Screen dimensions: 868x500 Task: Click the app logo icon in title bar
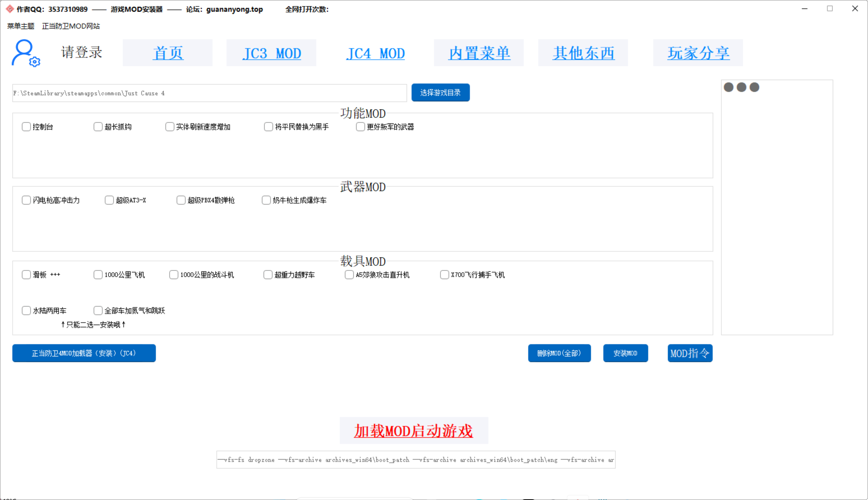[9, 8]
